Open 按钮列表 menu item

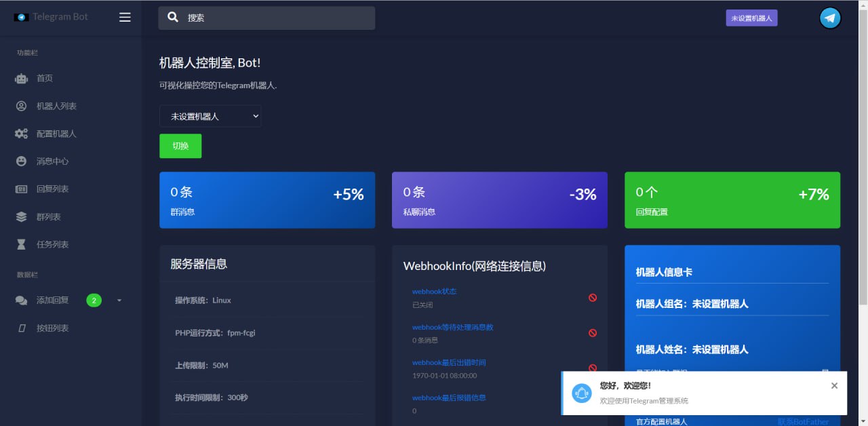pos(53,328)
